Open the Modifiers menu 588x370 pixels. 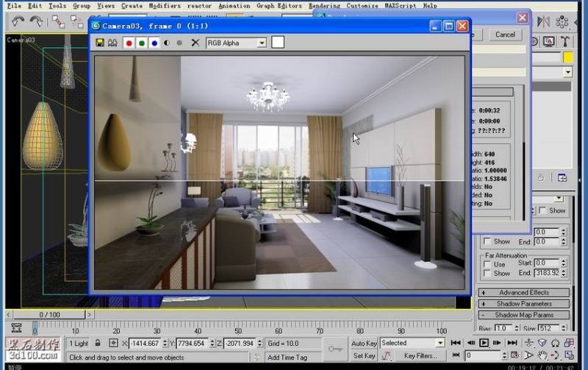[x=164, y=6]
